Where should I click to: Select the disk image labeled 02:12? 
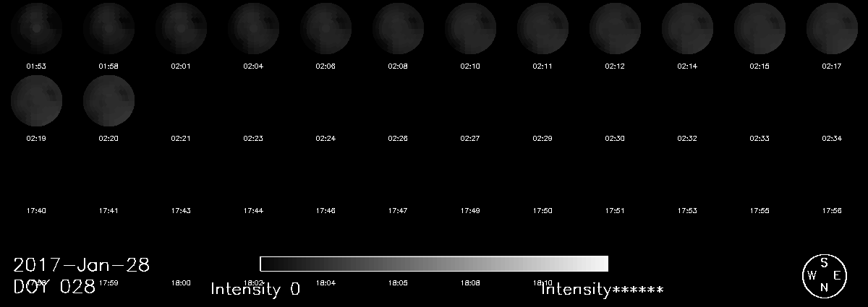(615, 28)
